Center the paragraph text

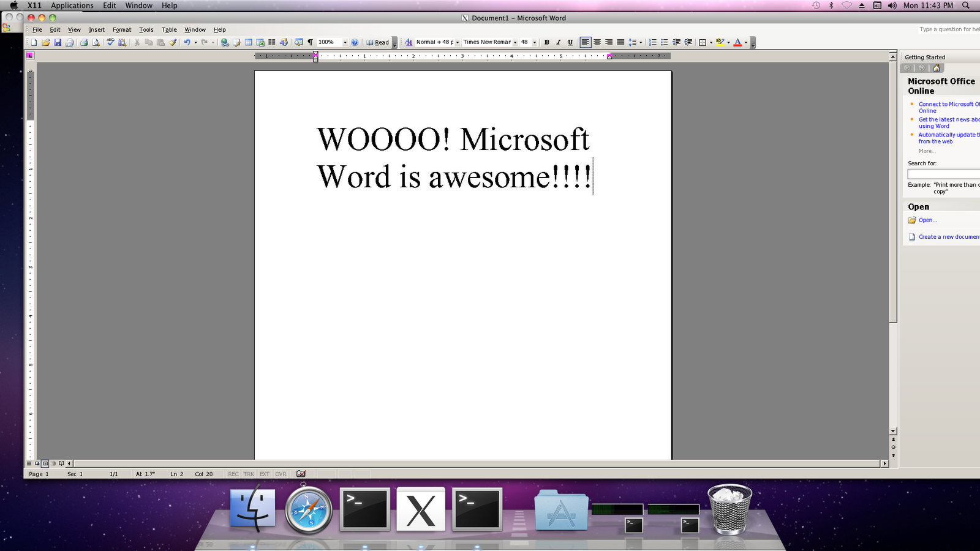(x=597, y=42)
